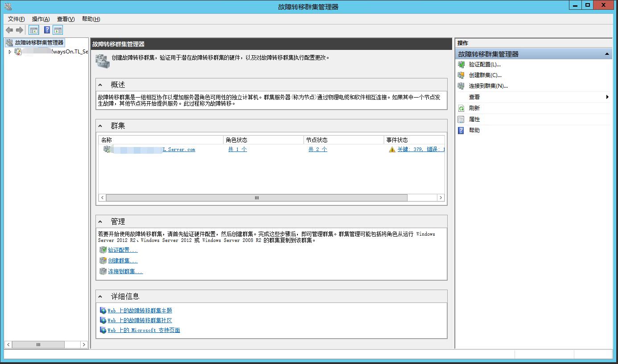Open the 共 2 个 node status link
Image resolution: width=618 pixels, height=364 pixels.
tap(317, 150)
